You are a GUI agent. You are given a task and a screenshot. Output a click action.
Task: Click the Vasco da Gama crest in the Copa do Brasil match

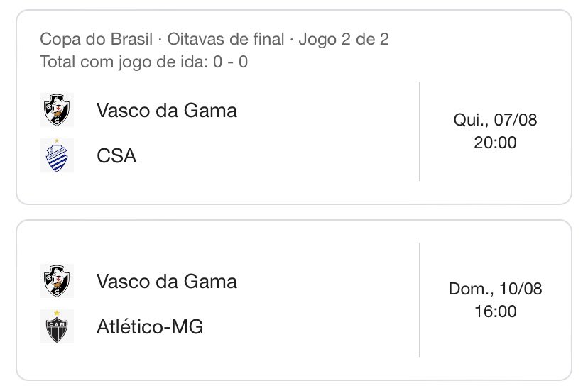pyautogui.click(x=57, y=110)
